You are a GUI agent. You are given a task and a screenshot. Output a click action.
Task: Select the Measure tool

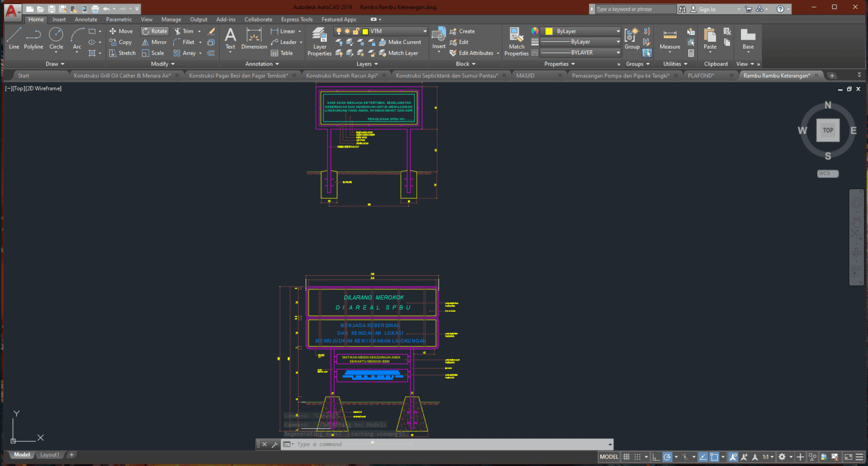pos(670,38)
